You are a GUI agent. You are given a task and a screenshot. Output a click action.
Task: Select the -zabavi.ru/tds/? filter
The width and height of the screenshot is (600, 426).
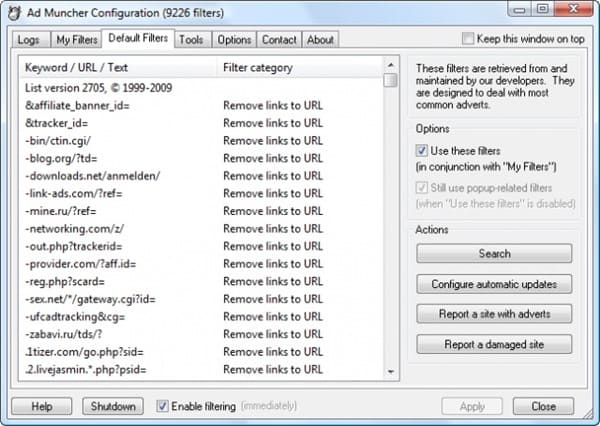(201, 335)
